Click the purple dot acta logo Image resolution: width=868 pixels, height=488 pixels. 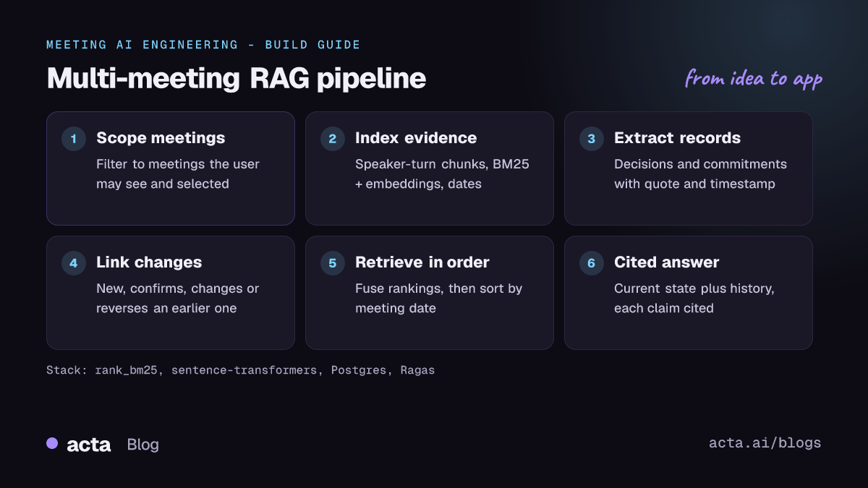click(x=52, y=443)
